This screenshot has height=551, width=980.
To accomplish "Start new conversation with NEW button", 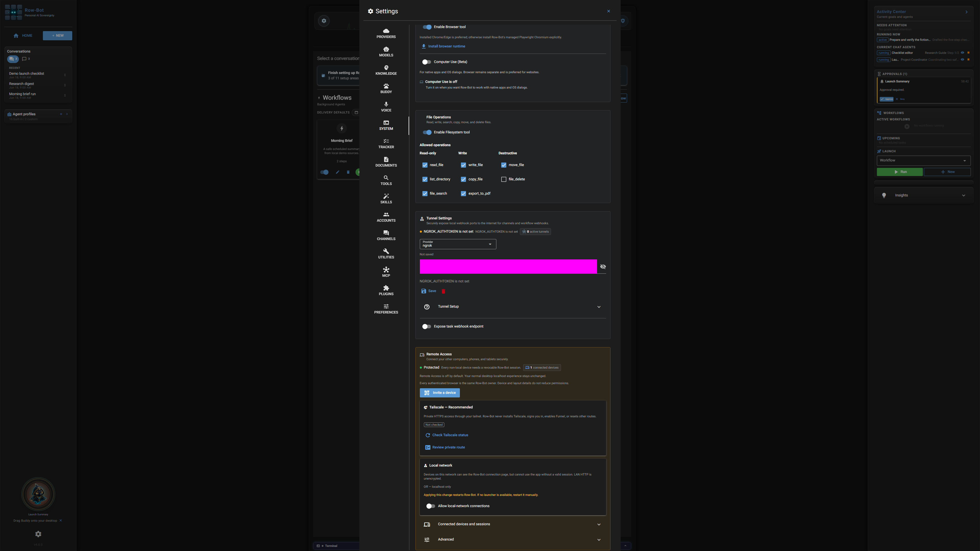I will (57, 36).
